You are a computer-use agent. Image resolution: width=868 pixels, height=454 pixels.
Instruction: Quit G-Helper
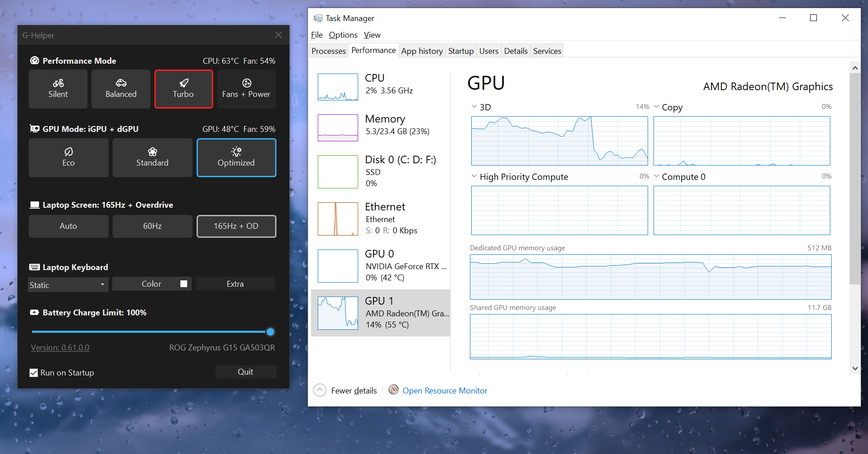click(x=245, y=371)
